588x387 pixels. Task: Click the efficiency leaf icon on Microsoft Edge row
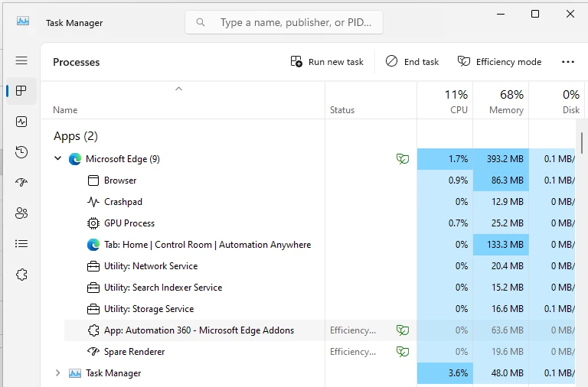403,159
